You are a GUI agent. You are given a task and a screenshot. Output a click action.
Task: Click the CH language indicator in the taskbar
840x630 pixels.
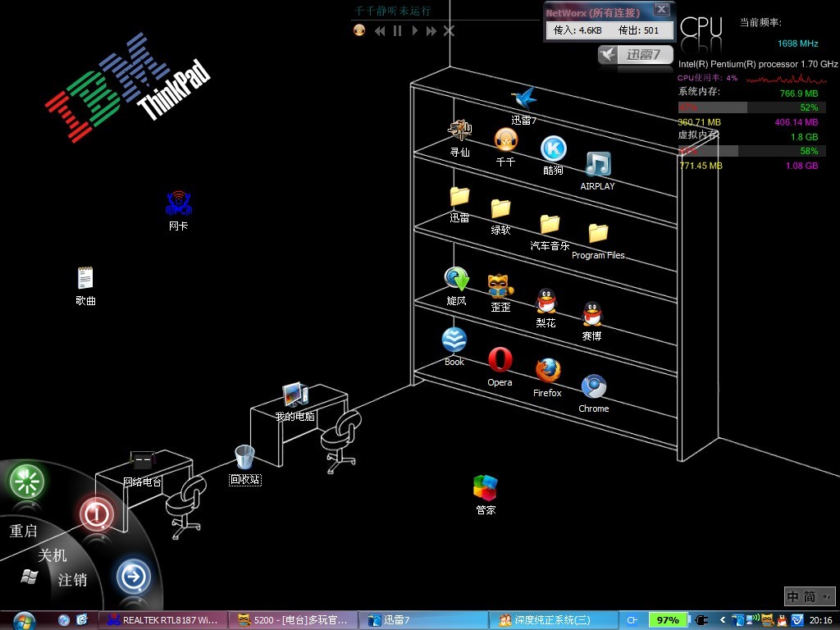point(632,620)
